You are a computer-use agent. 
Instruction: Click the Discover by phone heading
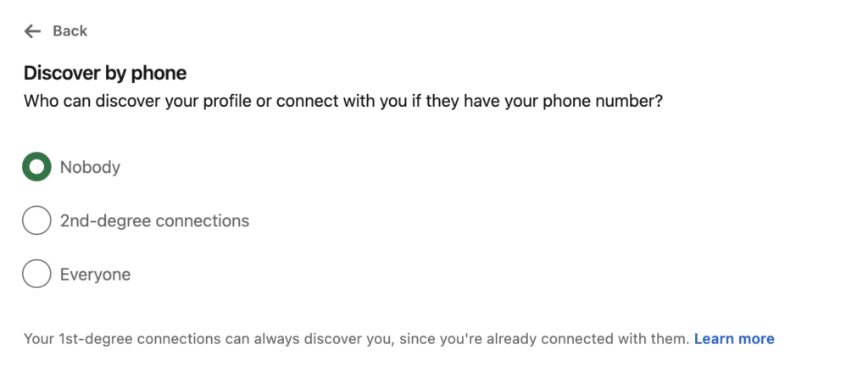point(105,73)
